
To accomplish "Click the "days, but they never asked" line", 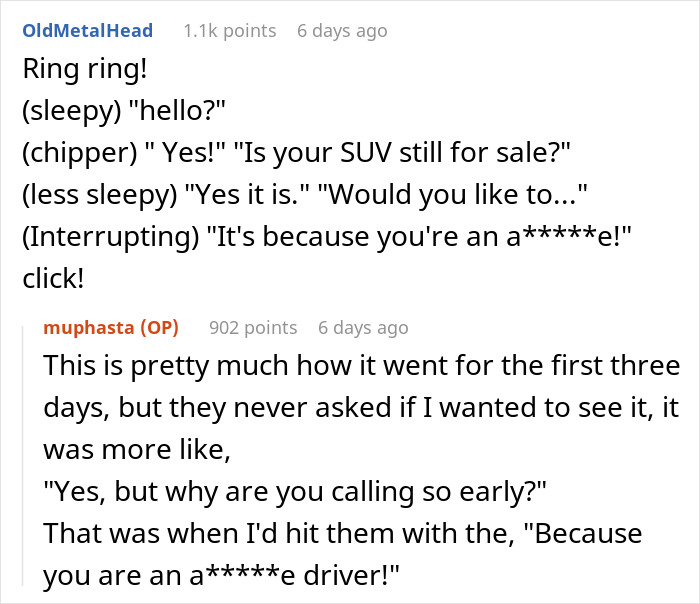I will pos(361,408).
